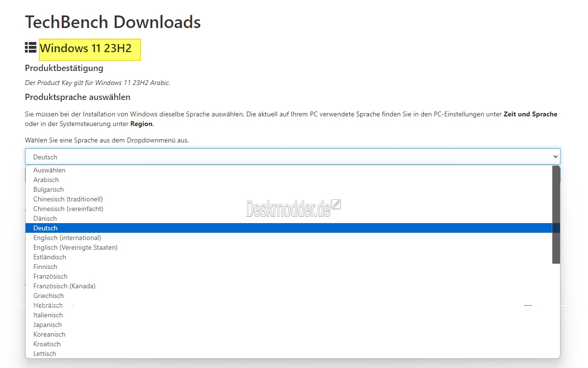
Task: Select the Auswählen option
Action: (288, 170)
